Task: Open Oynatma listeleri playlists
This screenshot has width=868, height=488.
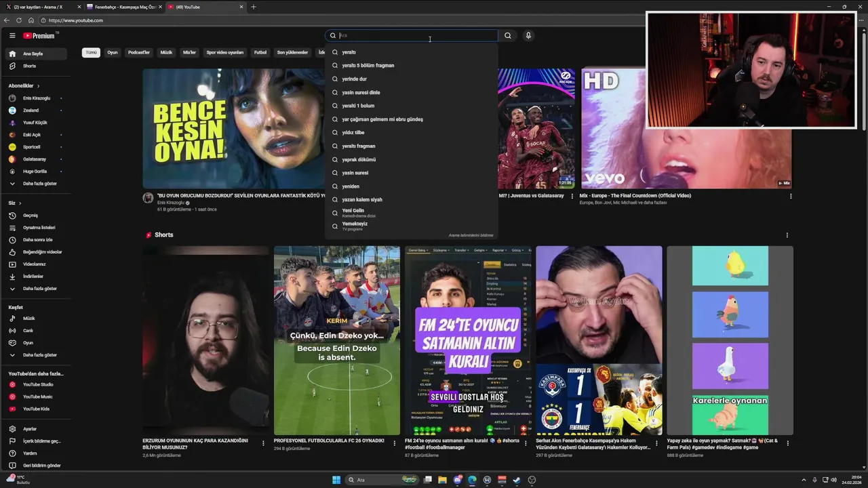Action: click(35, 228)
